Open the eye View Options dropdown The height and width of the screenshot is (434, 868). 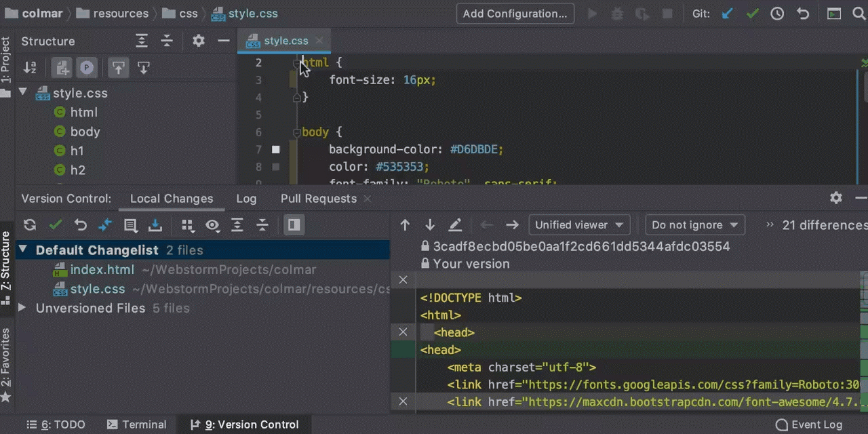(213, 225)
